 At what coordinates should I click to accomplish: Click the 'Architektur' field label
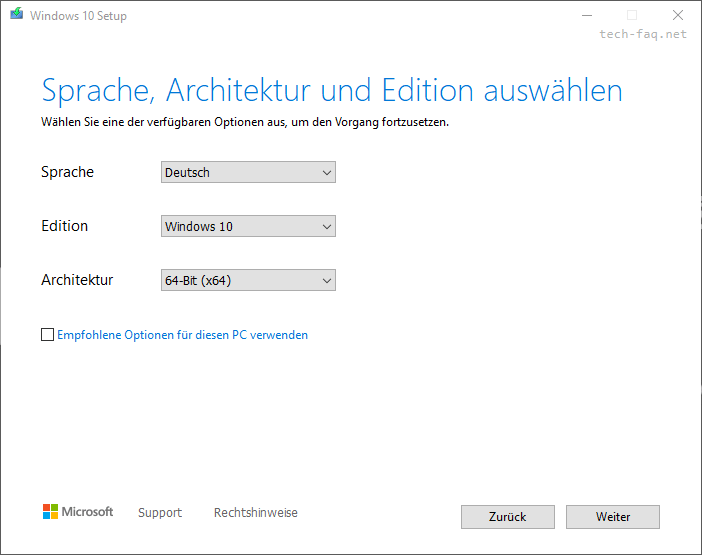77,280
